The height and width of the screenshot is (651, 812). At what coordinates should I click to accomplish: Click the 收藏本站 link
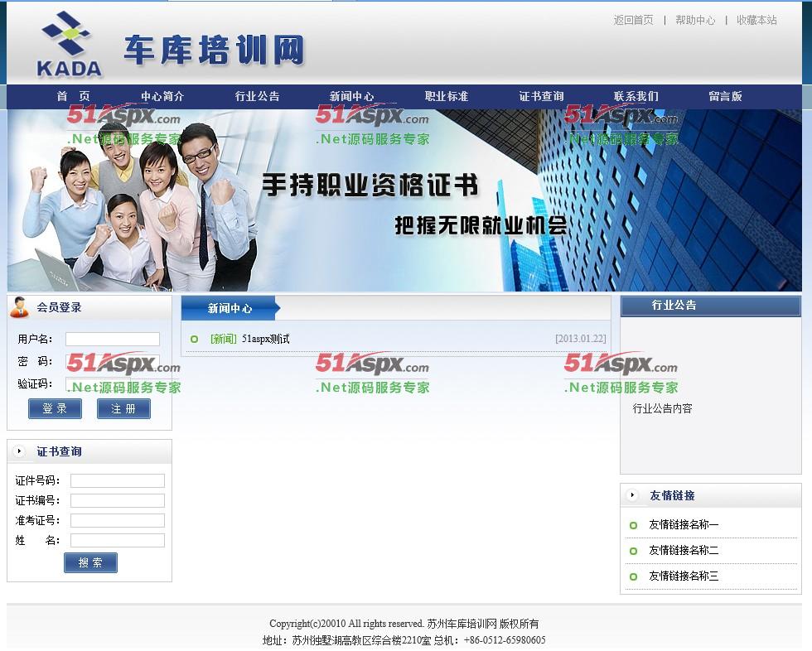(x=756, y=20)
